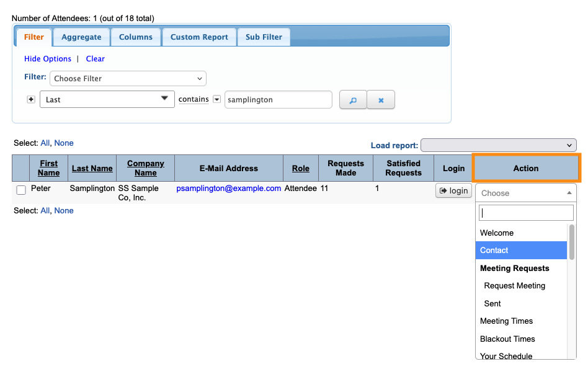Screen dimensions: 588x369
Task: Click the Hide Options link
Action: (48, 59)
